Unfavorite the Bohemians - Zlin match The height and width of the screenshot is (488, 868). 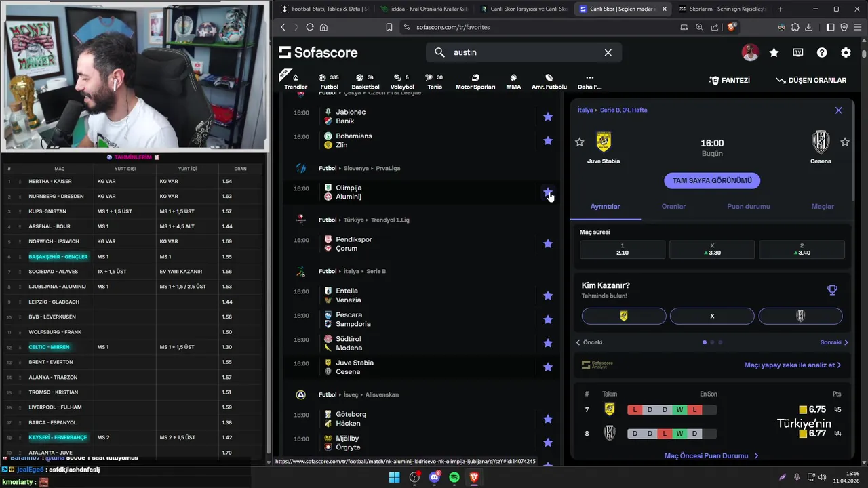coord(548,140)
